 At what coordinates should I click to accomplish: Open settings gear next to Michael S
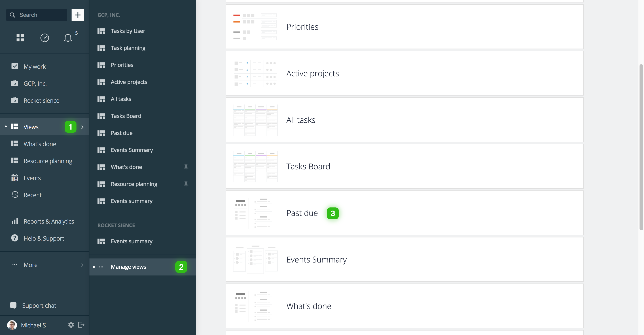point(71,325)
